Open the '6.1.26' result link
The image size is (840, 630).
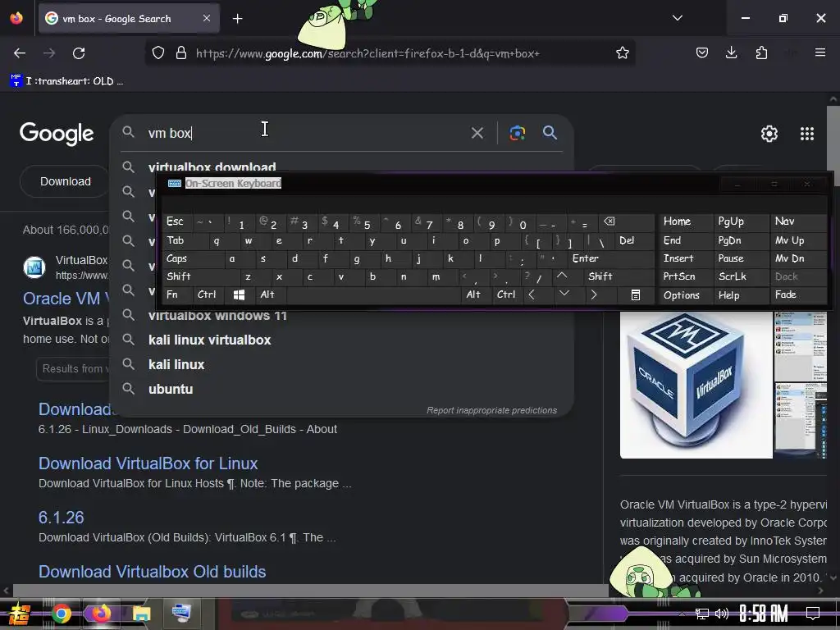pyautogui.click(x=61, y=518)
